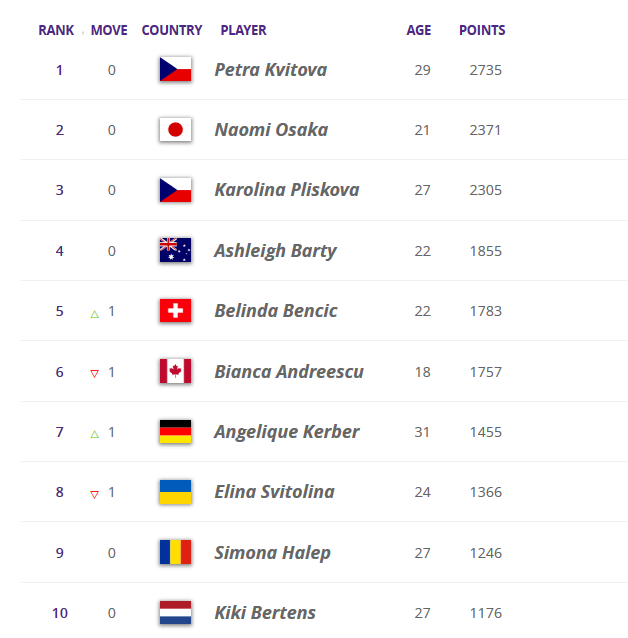
Task: Sort by the RANK column header
Action: click(56, 30)
